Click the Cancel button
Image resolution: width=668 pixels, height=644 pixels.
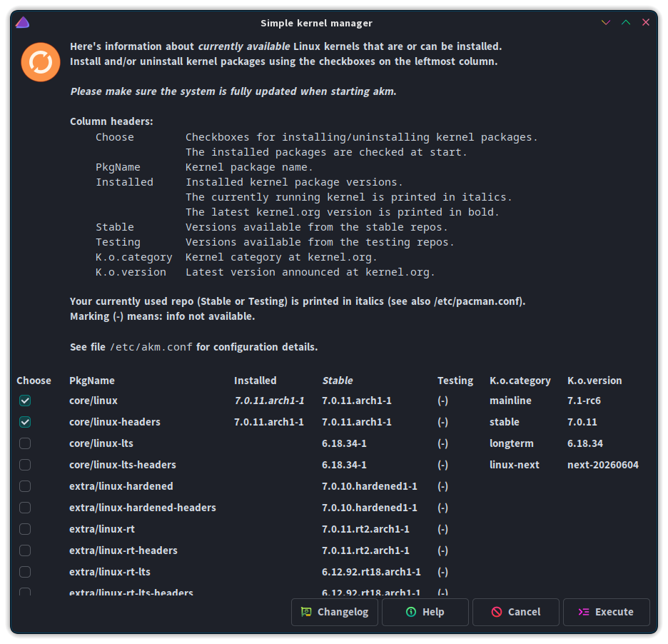pos(516,612)
